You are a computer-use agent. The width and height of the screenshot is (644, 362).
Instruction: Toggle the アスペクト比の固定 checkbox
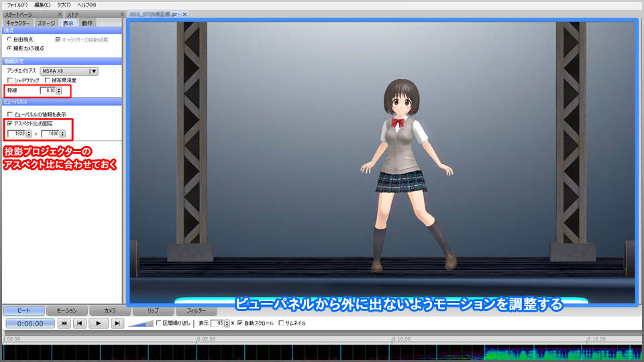pos(9,124)
